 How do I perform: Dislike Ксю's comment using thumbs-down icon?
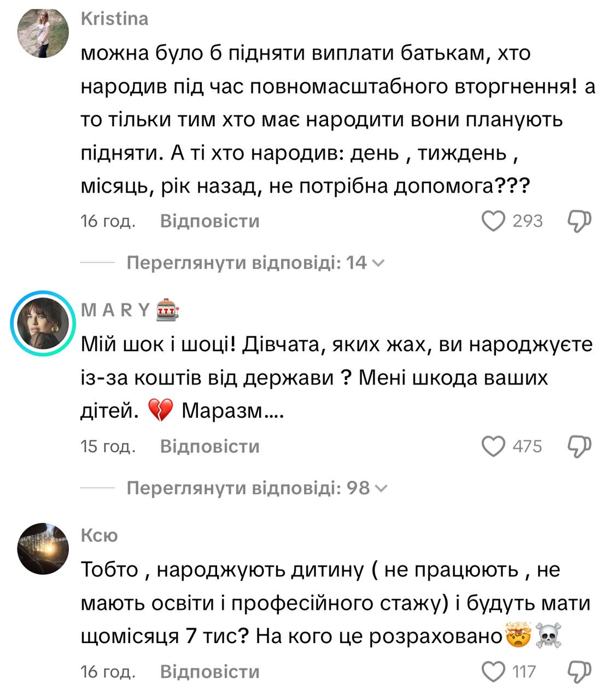[580, 672]
